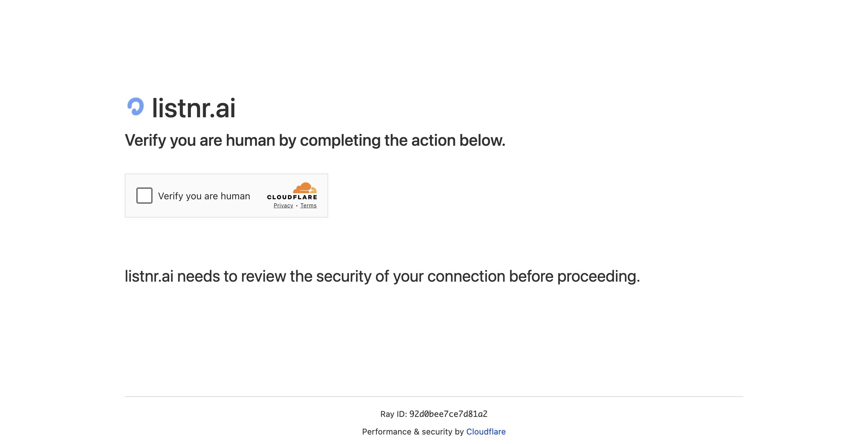Open the Privacy link in the widget
Viewport: 868px width, 444px height.
[283, 205]
